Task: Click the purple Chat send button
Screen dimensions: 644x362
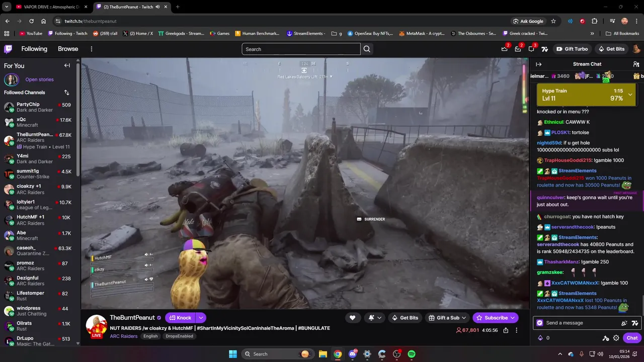Action: 632,338
